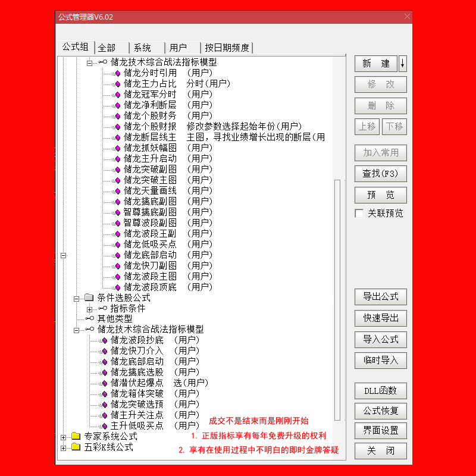Image resolution: width=476 pixels, height=476 pixels.
Task: Click the diamond icon beside 储龙波段顶底
Action: click(x=118, y=287)
